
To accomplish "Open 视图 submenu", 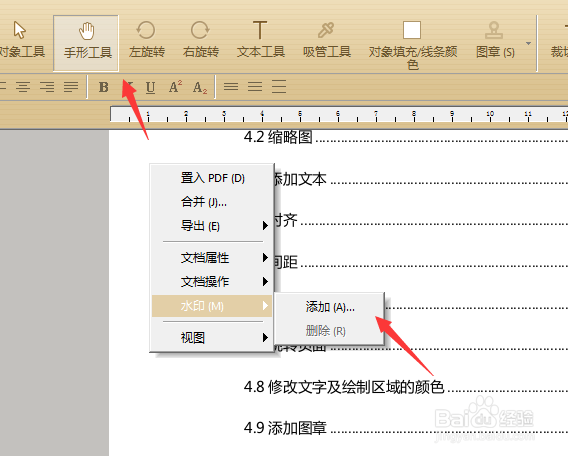I will pyautogui.click(x=212, y=338).
